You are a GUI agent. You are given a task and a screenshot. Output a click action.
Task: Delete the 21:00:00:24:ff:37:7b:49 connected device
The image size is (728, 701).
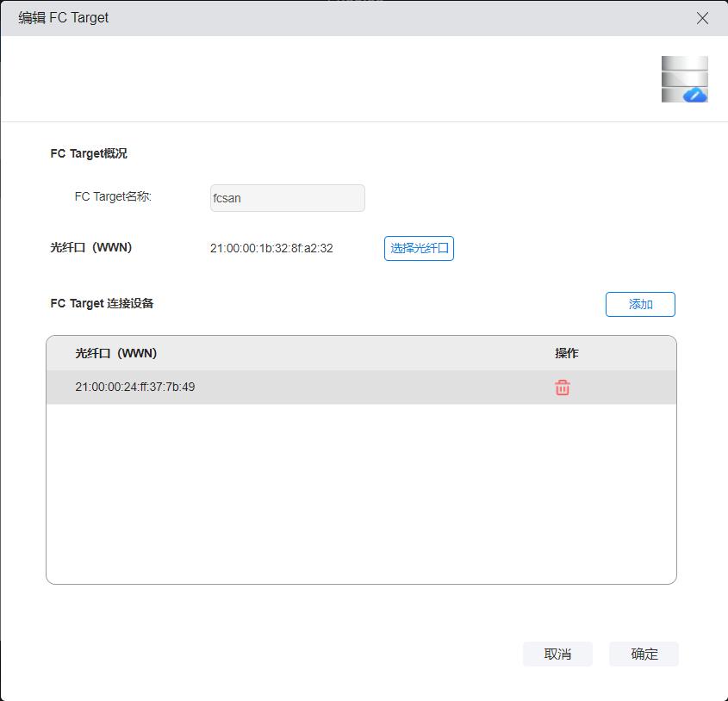[562, 388]
